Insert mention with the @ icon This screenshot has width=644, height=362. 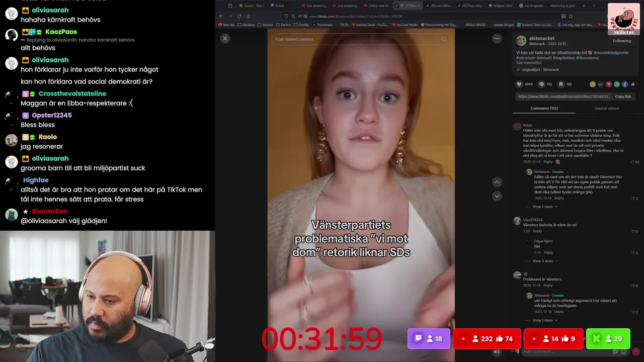[615, 351]
